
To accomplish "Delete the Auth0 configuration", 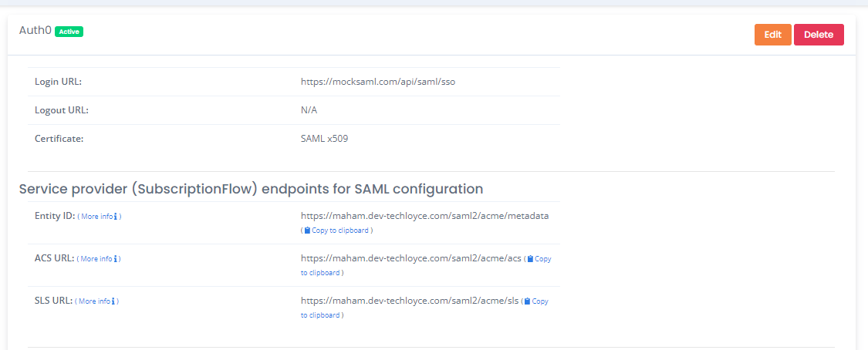I will click(819, 34).
